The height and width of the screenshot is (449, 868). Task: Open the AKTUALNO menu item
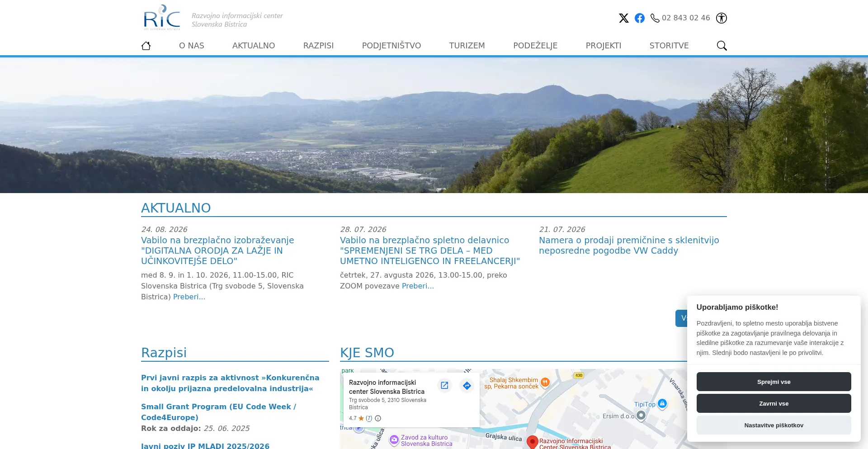254,46
